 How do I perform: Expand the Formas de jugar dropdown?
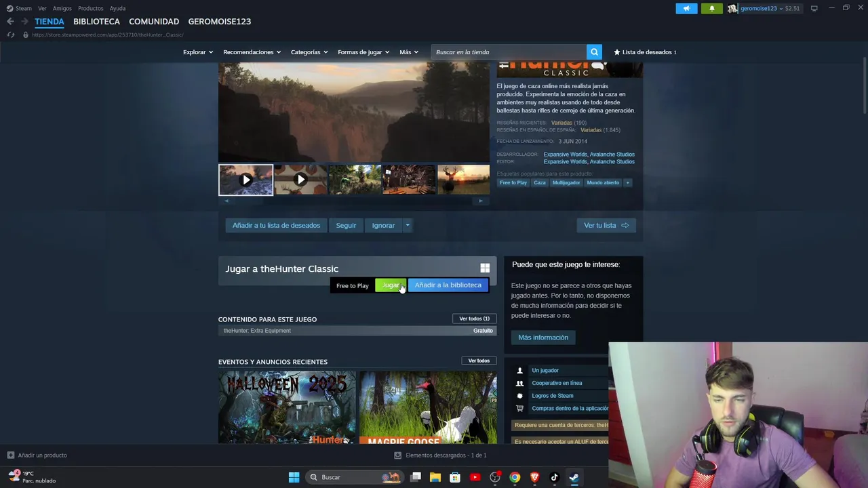[x=363, y=52]
